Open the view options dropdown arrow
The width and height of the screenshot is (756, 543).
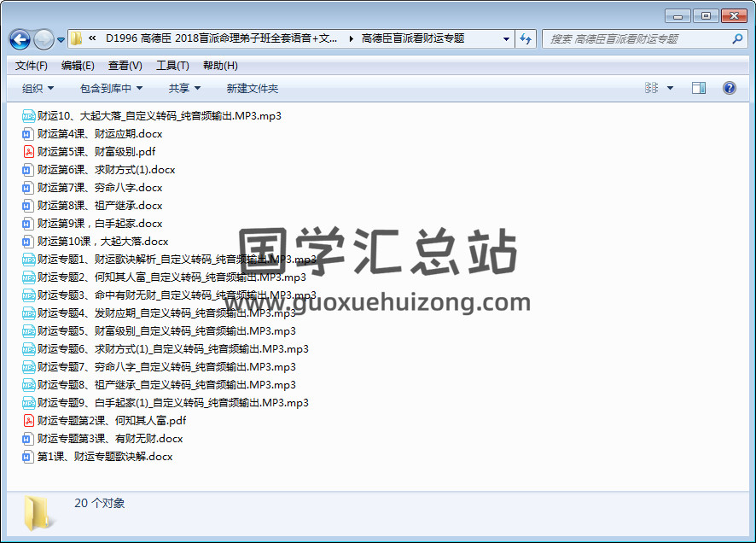coord(670,88)
